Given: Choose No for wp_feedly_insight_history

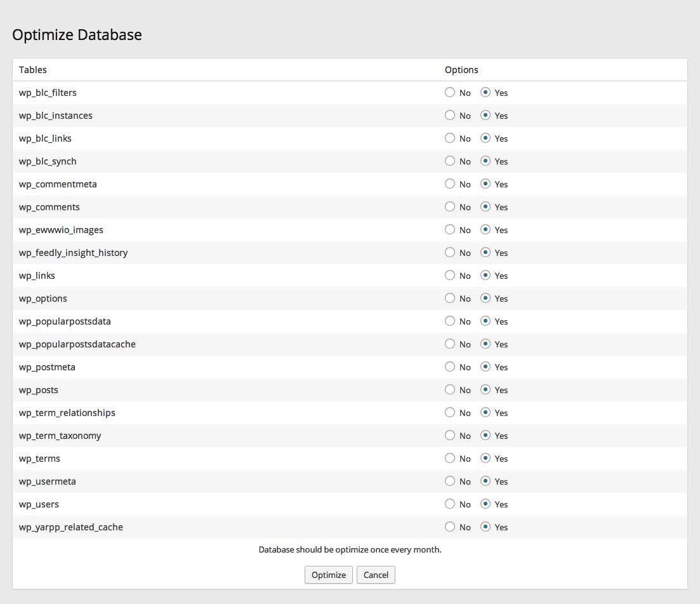Looking at the screenshot, I should click(x=450, y=252).
